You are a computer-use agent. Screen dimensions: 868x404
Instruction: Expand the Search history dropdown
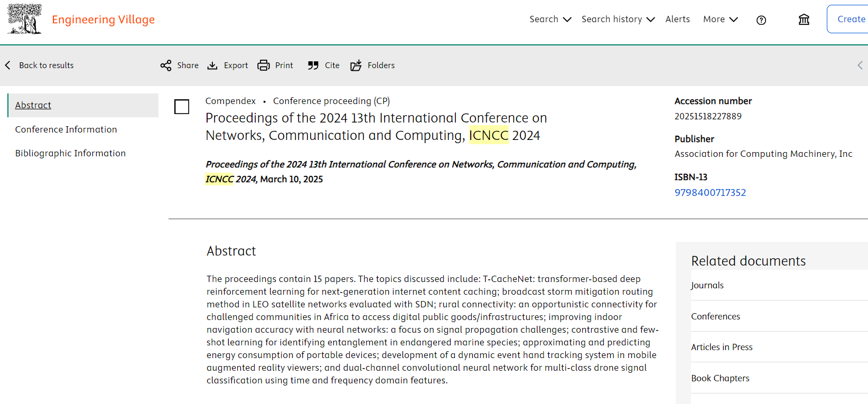tap(618, 20)
